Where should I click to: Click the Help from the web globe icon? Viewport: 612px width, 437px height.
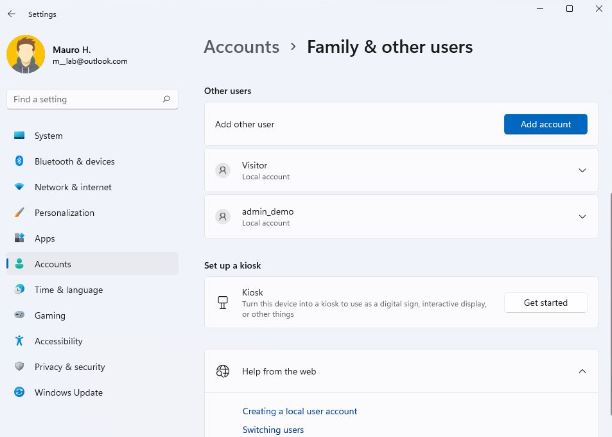coord(222,371)
